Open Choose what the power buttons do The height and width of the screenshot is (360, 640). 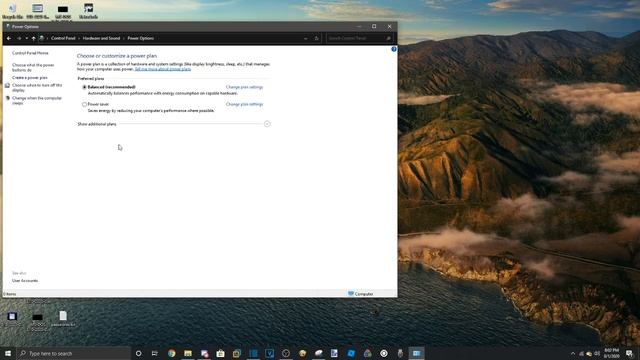tap(33, 67)
